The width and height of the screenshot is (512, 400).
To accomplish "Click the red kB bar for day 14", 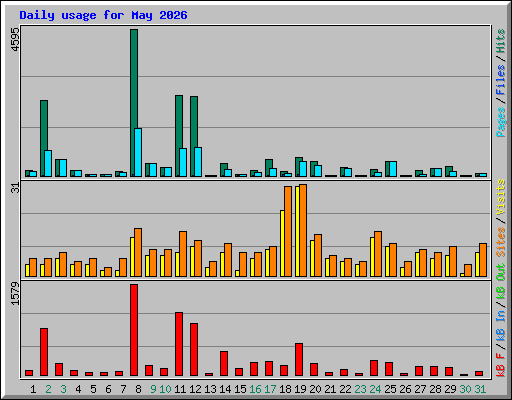I will tap(224, 364).
